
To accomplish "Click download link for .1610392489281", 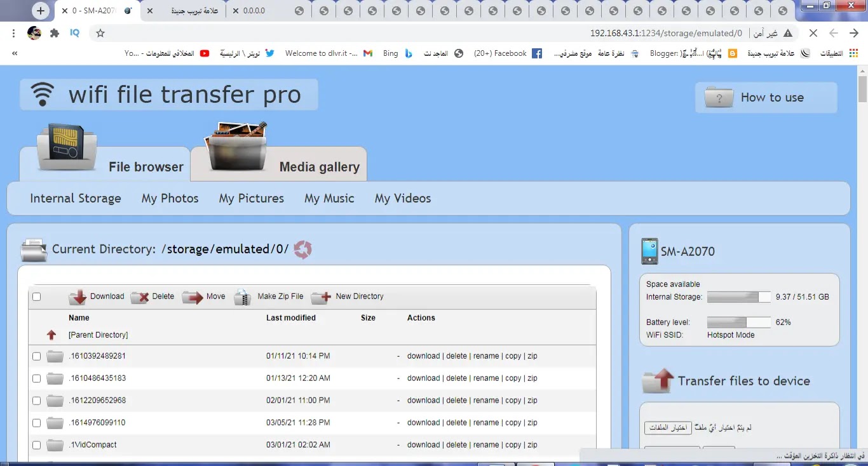I will click(424, 356).
